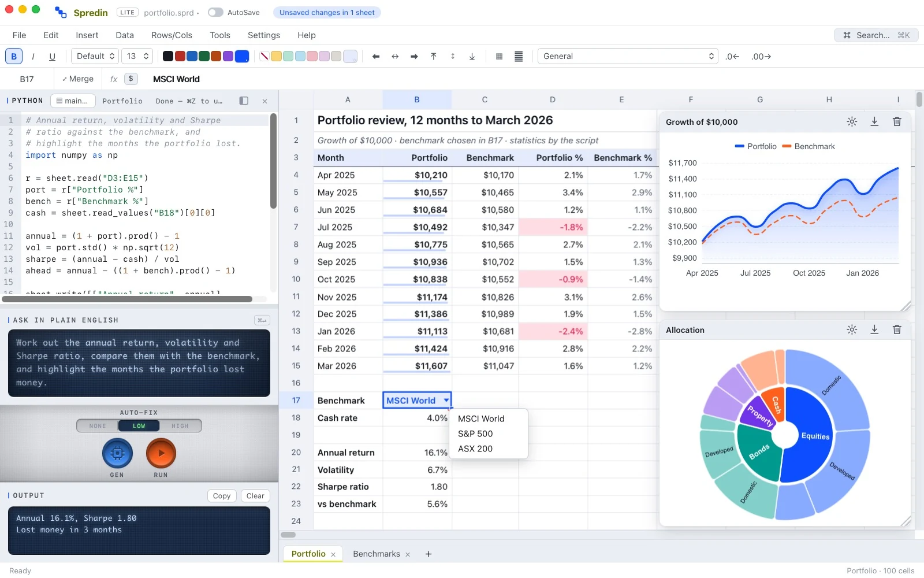Click the GEN generate code button

(x=117, y=453)
